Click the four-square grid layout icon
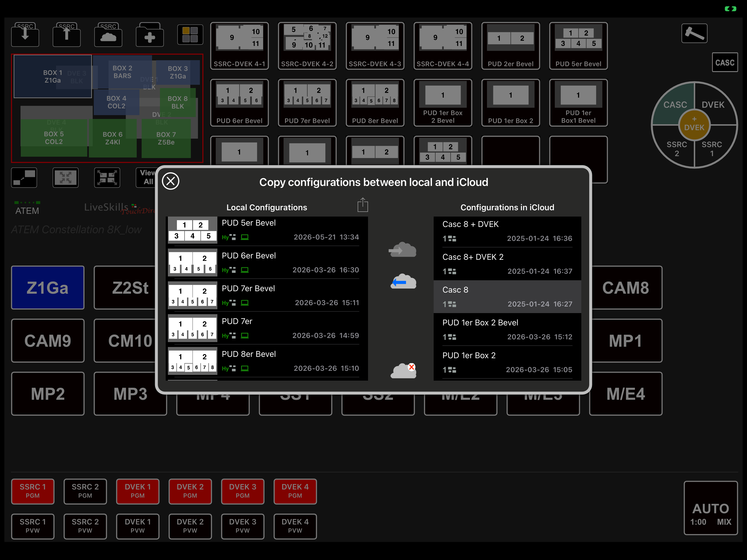This screenshot has width=747, height=560. (x=190, y=34)
